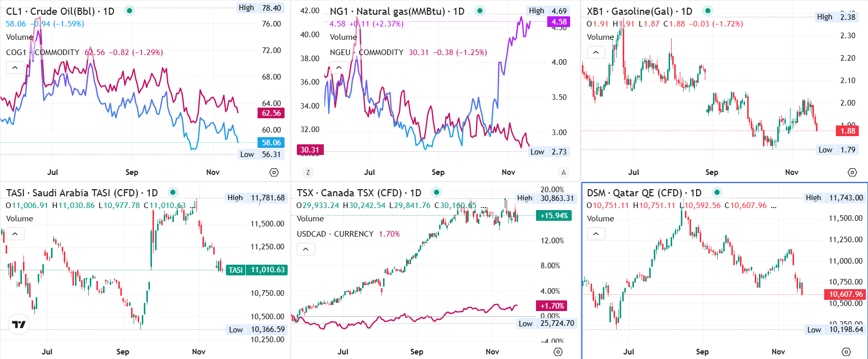The width and height of the screenshot is (868, 359).
Task: Click the 10,607.96 price label on Qatar scale
Action: tap(846, 294)
